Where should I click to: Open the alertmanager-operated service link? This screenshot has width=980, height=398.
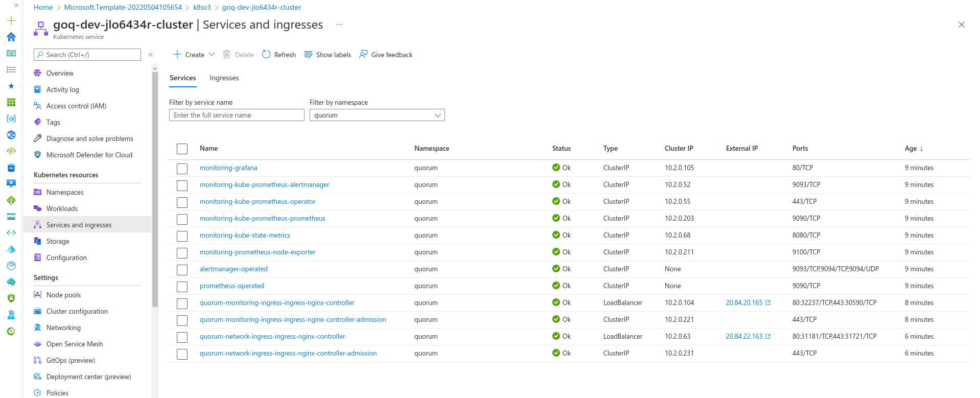234,269
